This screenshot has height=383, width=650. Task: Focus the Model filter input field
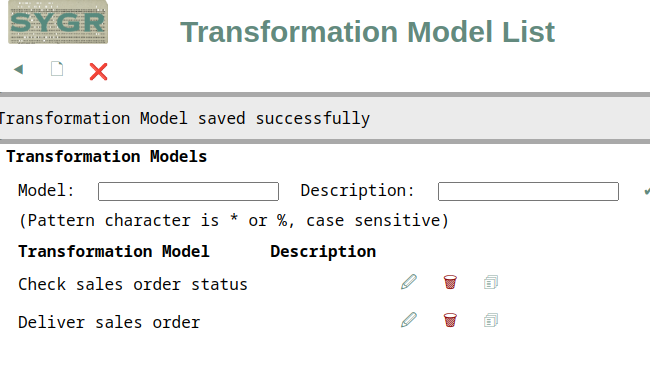tap(188, 192)
